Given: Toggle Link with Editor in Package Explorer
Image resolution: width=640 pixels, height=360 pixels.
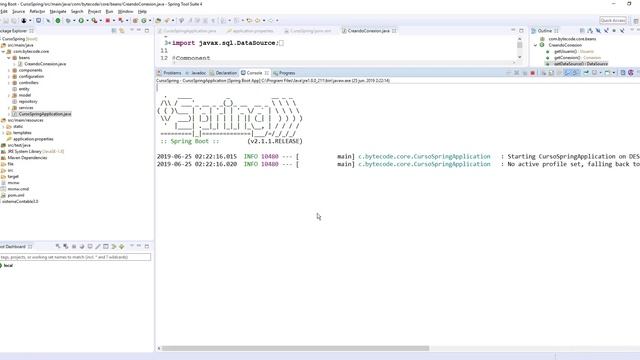Looking at the screenshot, I should 122,31.
